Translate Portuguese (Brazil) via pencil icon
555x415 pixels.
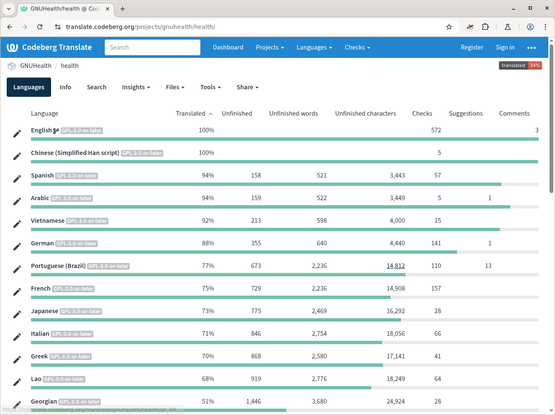click(x=17, y=269)
